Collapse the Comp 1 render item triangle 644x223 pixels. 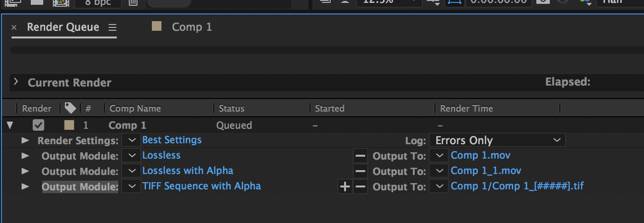(x=10, y=126)
